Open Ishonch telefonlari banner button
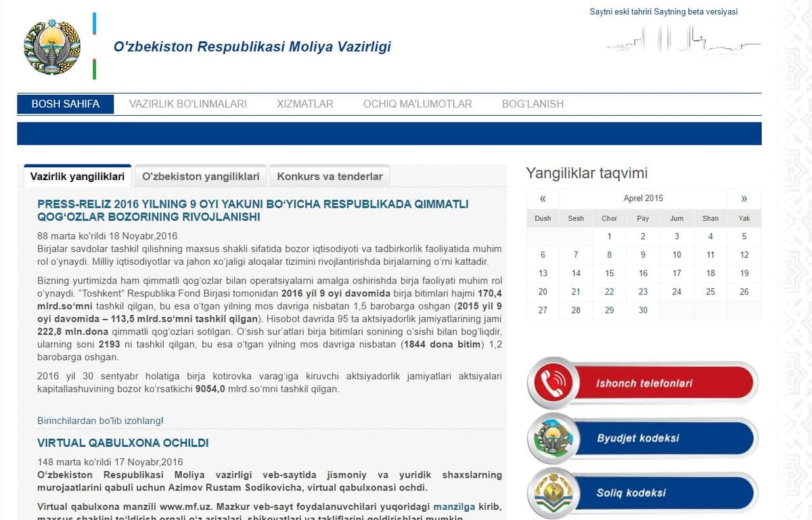This screenshot has width=812, height=520. coord(643,383)
